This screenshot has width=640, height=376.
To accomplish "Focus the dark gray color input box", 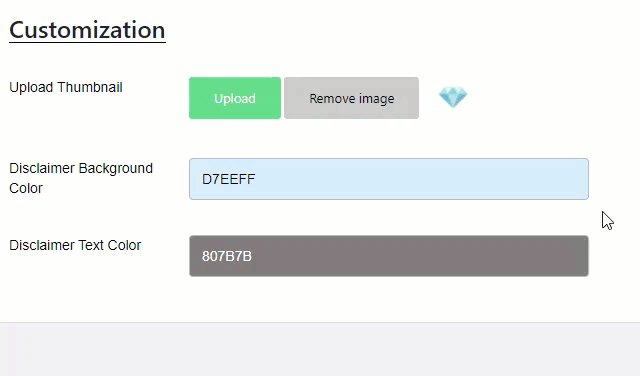I will coord(389,256).
